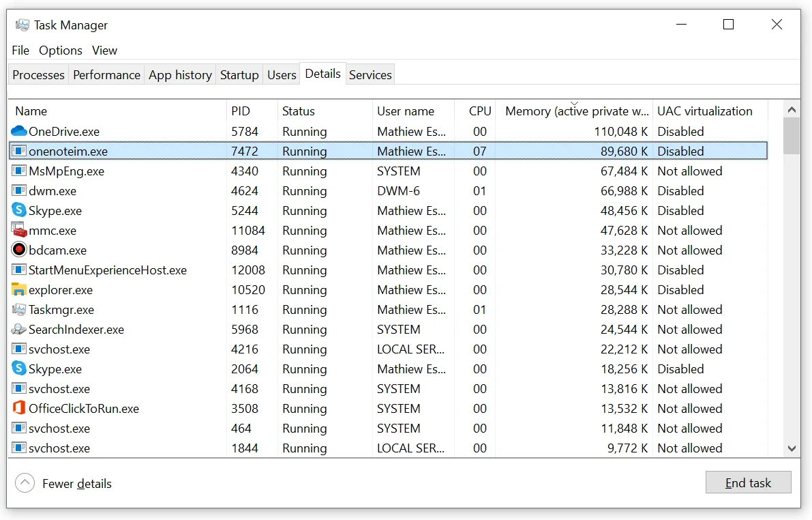812x520 pixels.
Task: Select the OneDrive.exe row name
Action: (x=64, y=131)
